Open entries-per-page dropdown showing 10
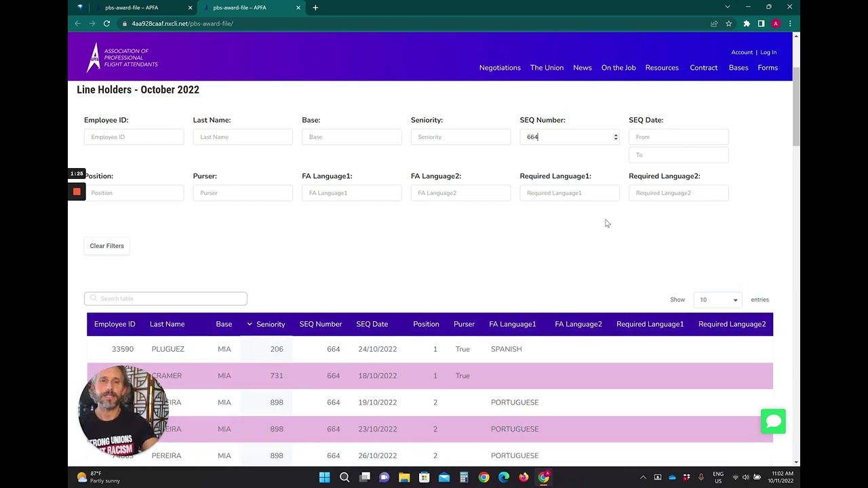The height and width of the screenshot is (488, 868). (x=718, y=300)
